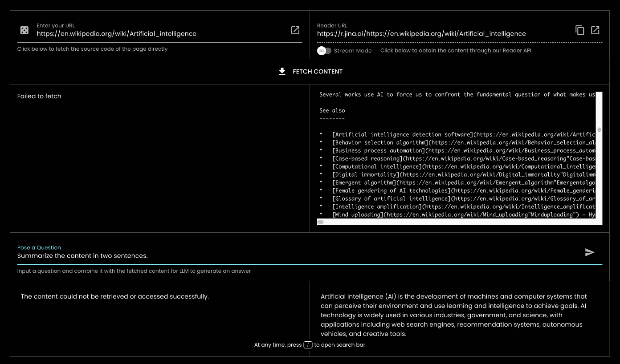
Task: Click the Failed to fetch result panel
Action: tap(39, 96)
